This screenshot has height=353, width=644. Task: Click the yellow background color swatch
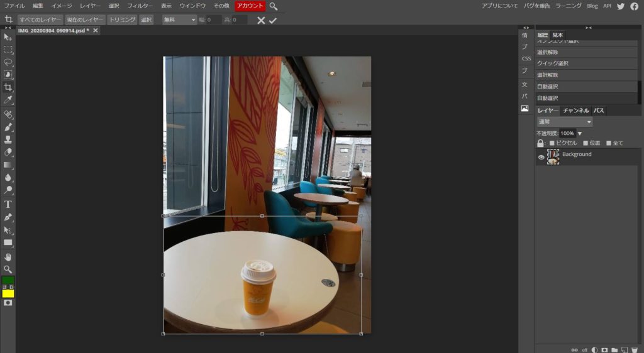[8, 293]
